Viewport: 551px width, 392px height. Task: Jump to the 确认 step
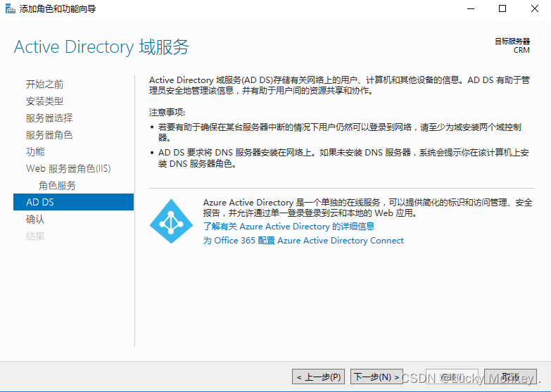click(x=35, y=220)
